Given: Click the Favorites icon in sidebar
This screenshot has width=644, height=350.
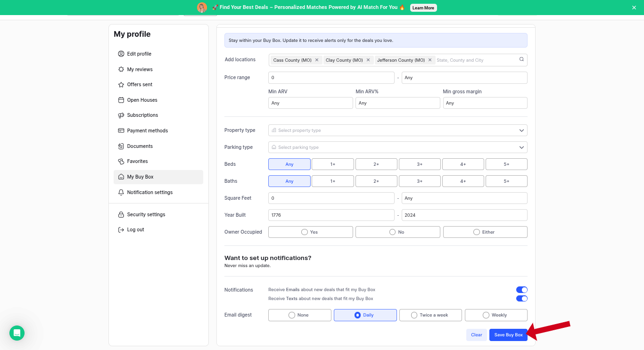Looking at the screenshot, I should [121, 162].
